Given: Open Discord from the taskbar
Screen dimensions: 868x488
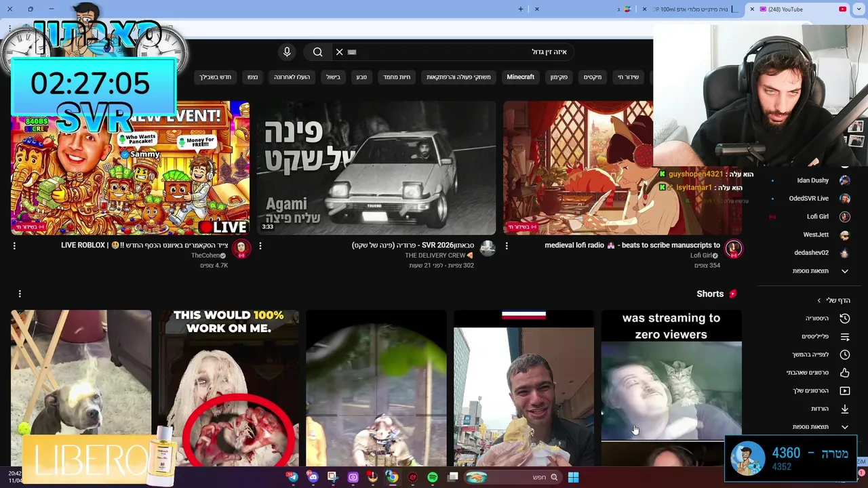Looking at the screenshot, I should point(312,477).
